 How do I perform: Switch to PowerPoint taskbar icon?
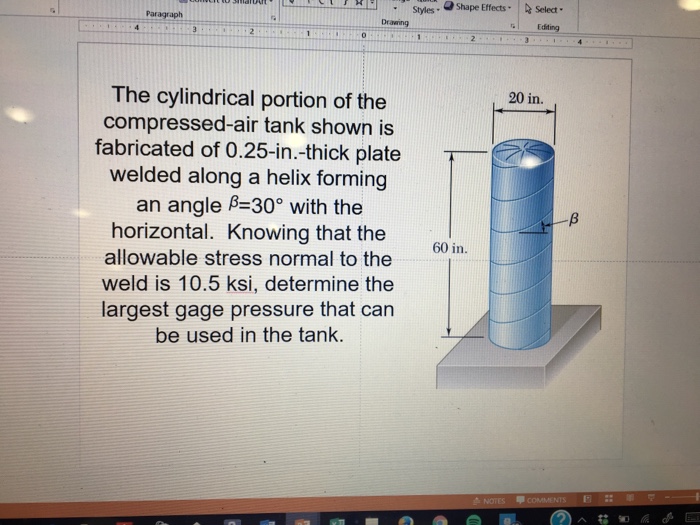[x=305, y=521]
